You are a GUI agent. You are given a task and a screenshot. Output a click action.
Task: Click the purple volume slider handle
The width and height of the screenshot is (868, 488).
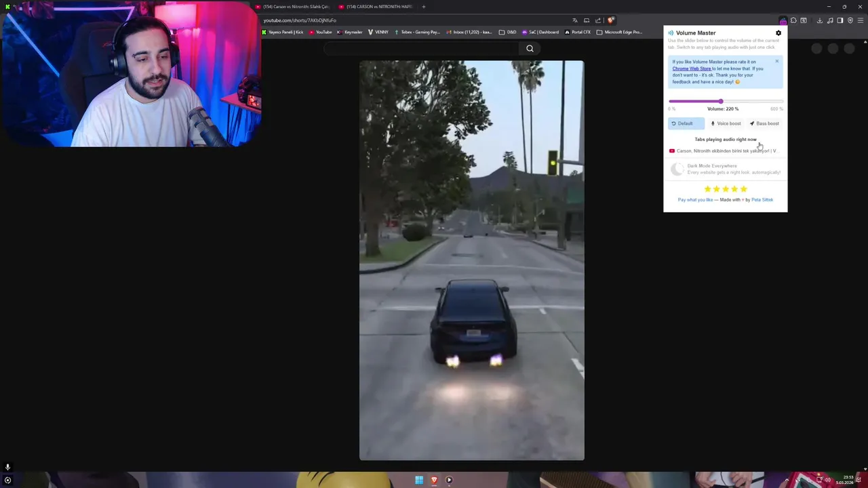coord(721,101)
